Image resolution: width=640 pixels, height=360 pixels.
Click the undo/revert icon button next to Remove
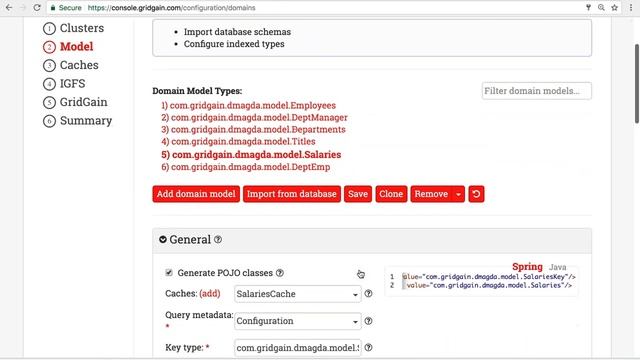[476, 194]
